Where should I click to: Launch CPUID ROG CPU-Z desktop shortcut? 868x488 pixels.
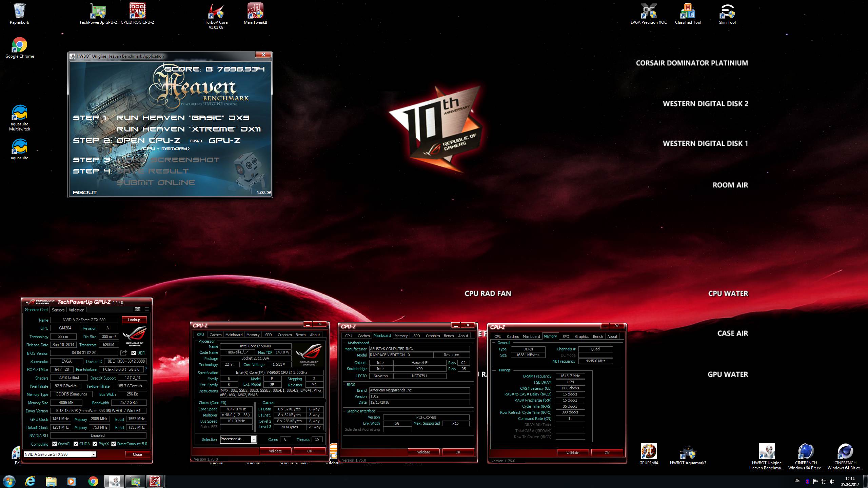(x=137, y=14)
